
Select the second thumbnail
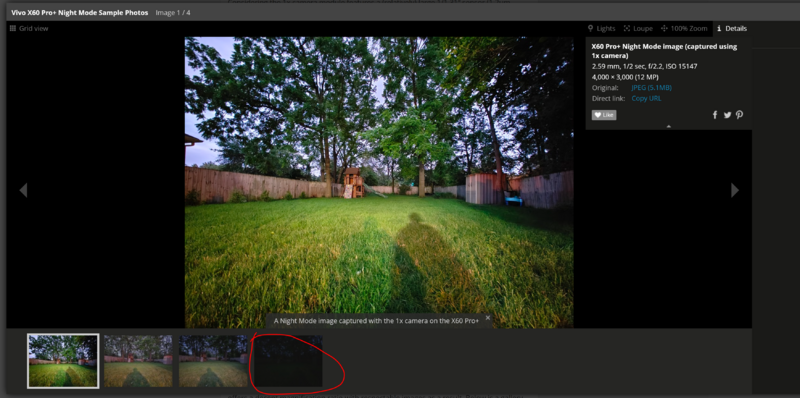(x=138, y=361)
